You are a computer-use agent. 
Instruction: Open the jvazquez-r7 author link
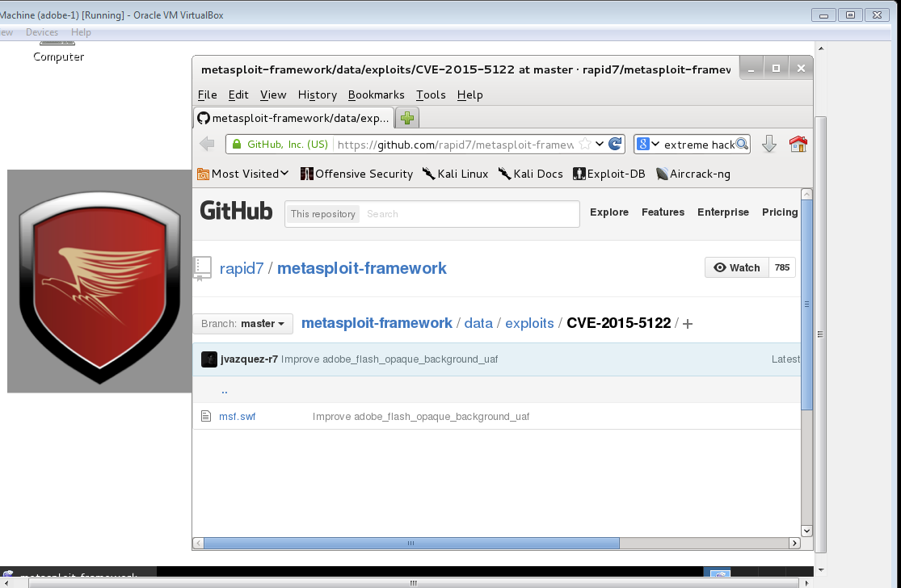pos(250,359)
